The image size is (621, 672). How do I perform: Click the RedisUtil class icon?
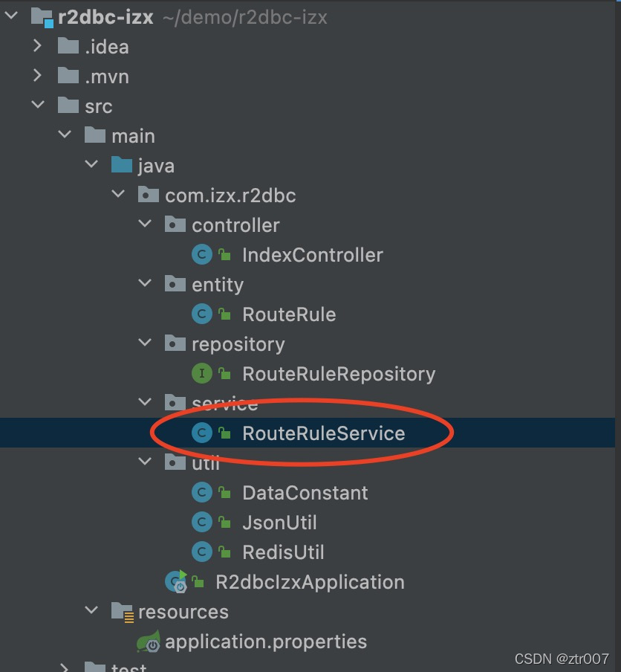(202, 552)
